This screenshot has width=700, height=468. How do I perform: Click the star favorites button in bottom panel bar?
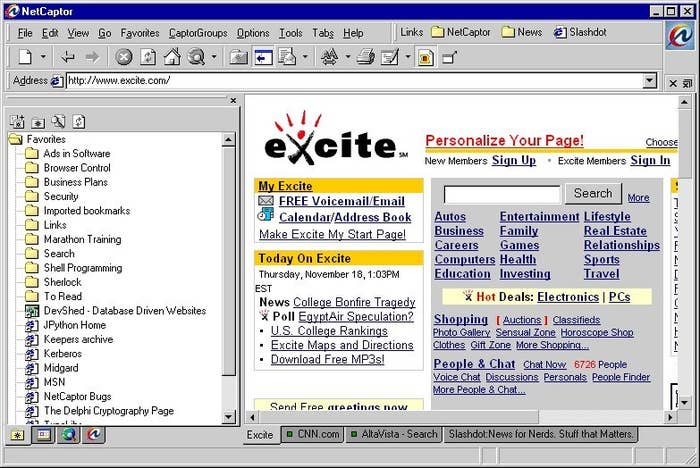coord(17,435)
